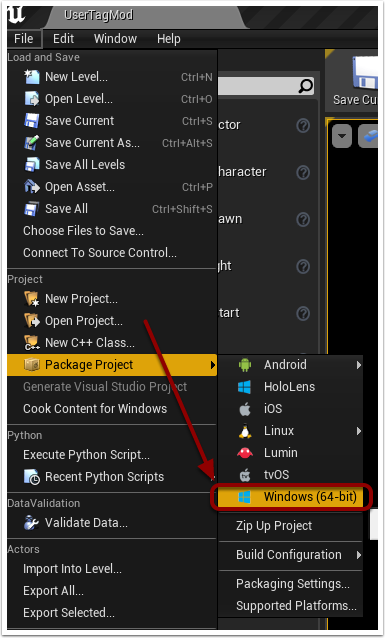Click the Open Asset icon
This screenshot has height=638, width=385.
pos(32,187)
